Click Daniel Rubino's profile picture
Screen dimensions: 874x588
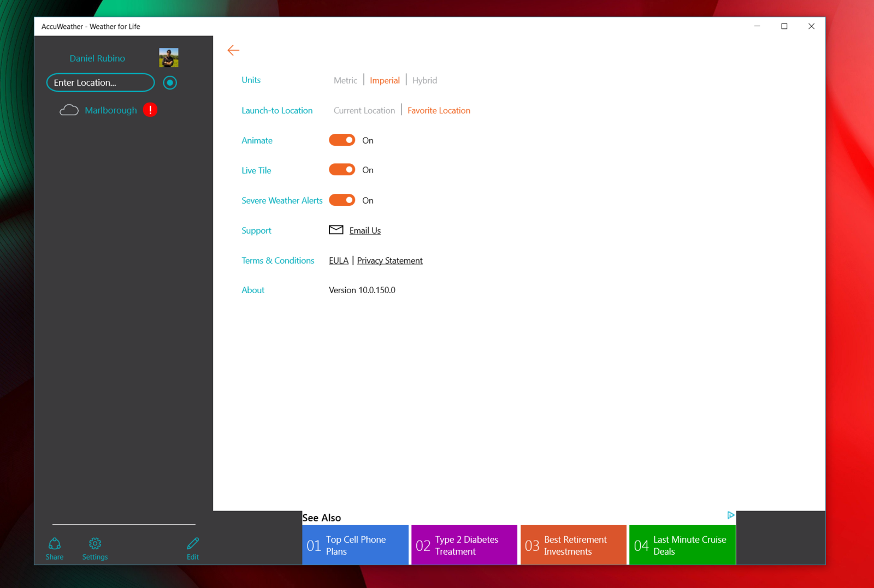click(x=169, y=57)
